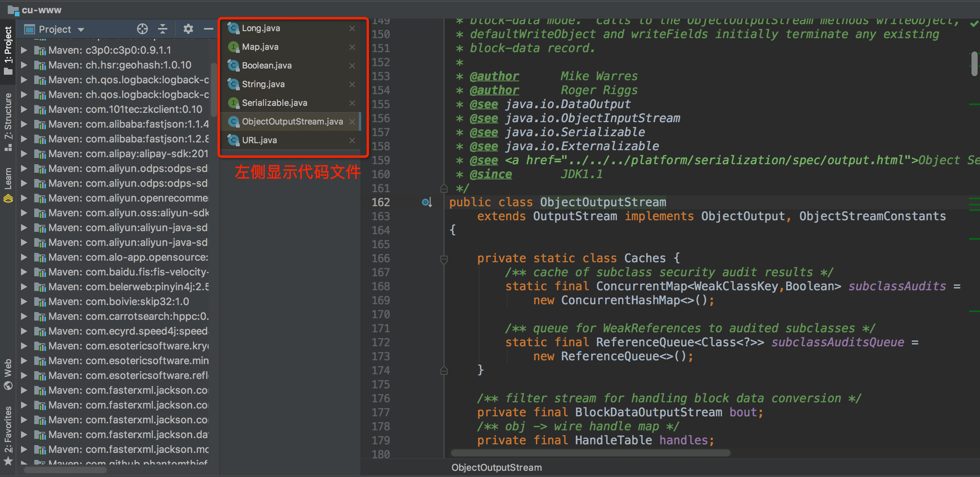The width and height of the screenshot is (980, 477).
Task: Switch to Serializable.java tab
Action: point(274,103)
